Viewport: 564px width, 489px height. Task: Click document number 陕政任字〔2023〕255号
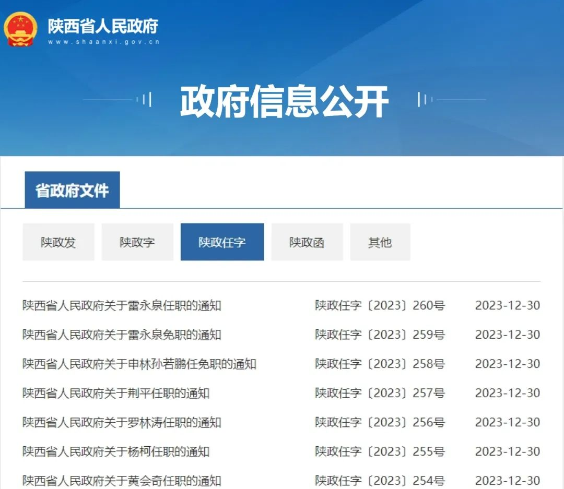pyautogui.click(x=380, y=451)
